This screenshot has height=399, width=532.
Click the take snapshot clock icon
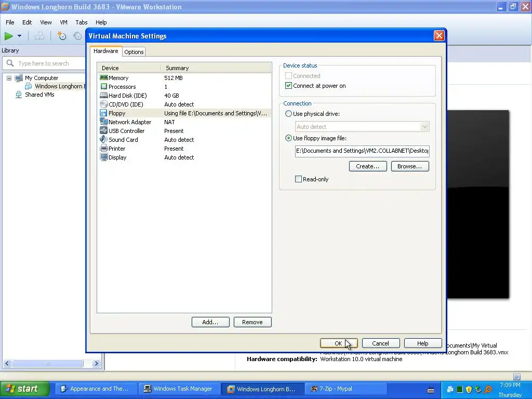pyautogui.click(x=61, y=36)
